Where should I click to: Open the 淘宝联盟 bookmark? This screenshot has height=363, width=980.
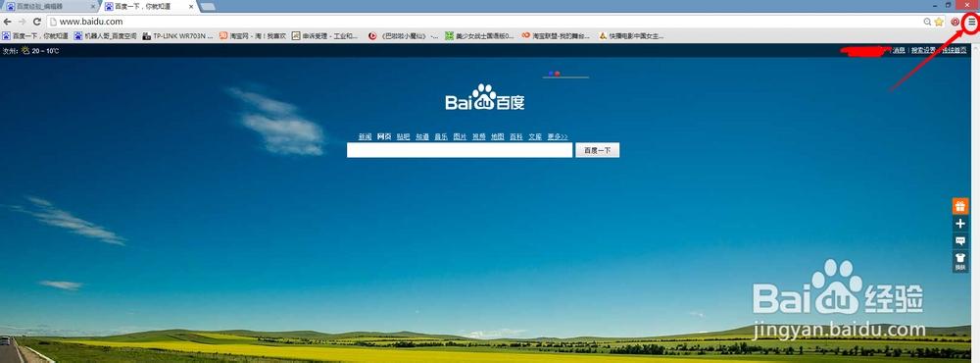pos(556,36)
